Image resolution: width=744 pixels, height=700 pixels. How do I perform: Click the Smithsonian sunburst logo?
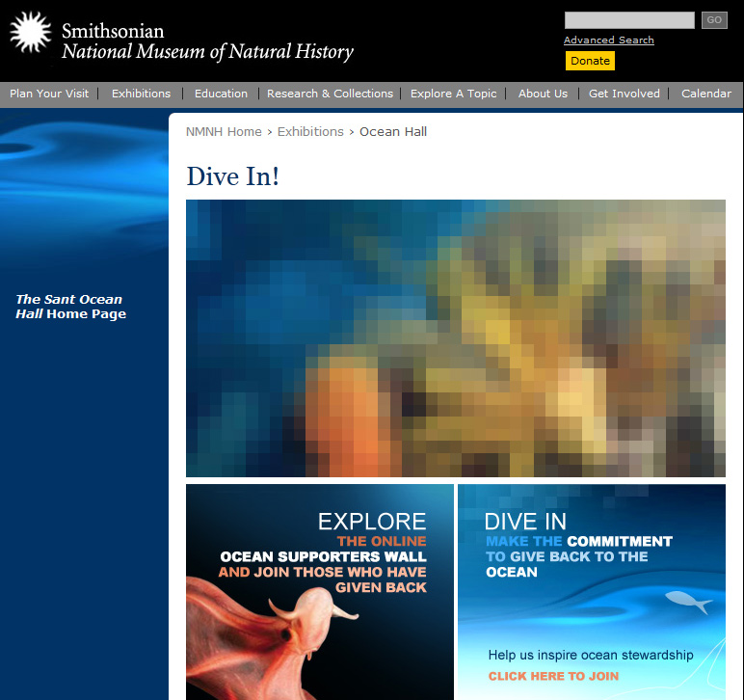pyautogui.click(x=30, y=33)
